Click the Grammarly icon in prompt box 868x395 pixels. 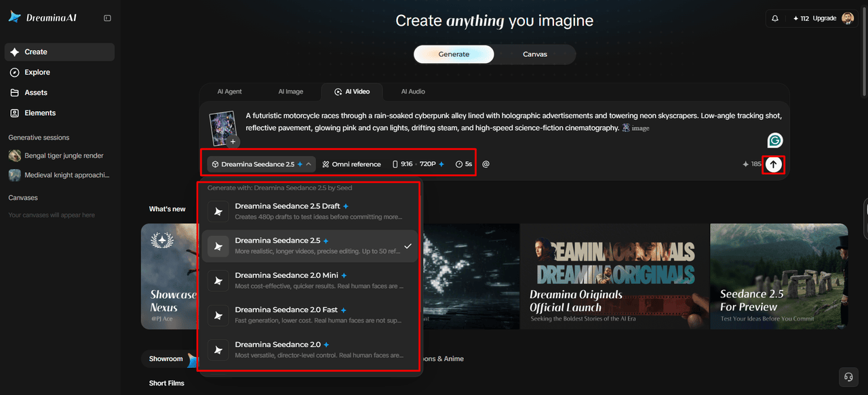point(774,140)
